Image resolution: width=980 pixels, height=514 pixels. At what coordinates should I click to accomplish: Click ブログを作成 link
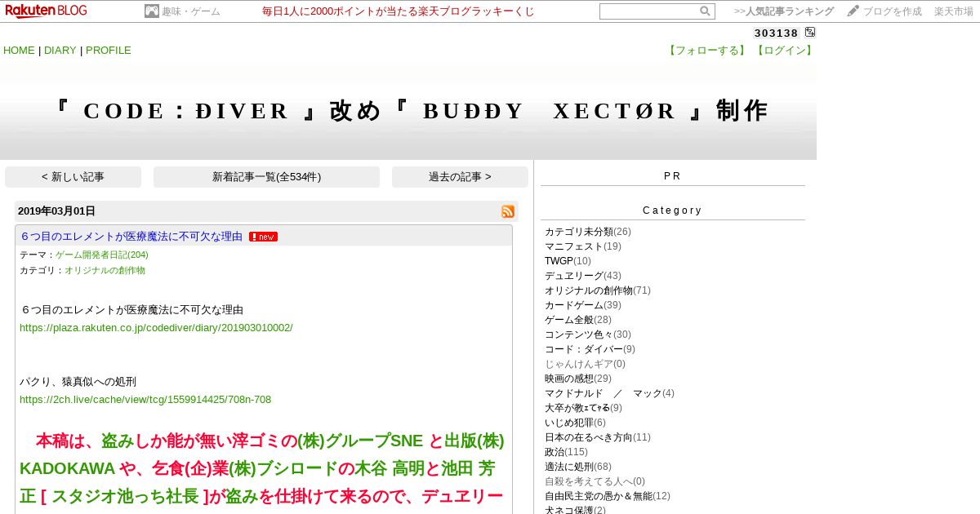click(x=893, y=11)
